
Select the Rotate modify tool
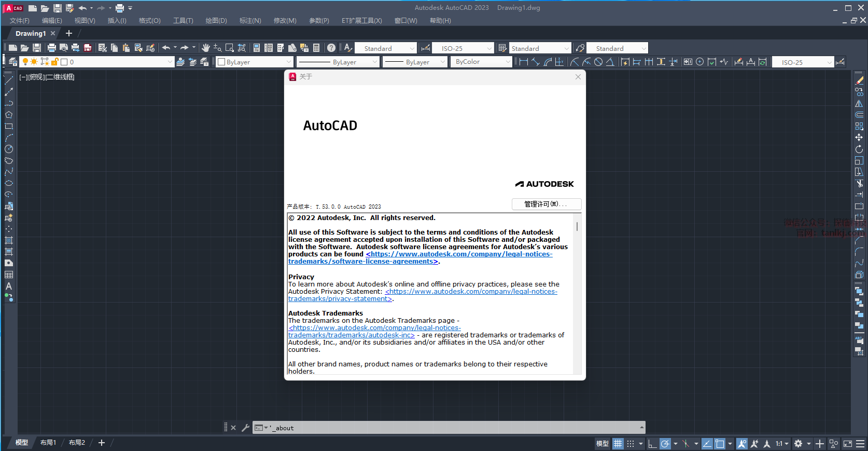[x=859, y=149]
